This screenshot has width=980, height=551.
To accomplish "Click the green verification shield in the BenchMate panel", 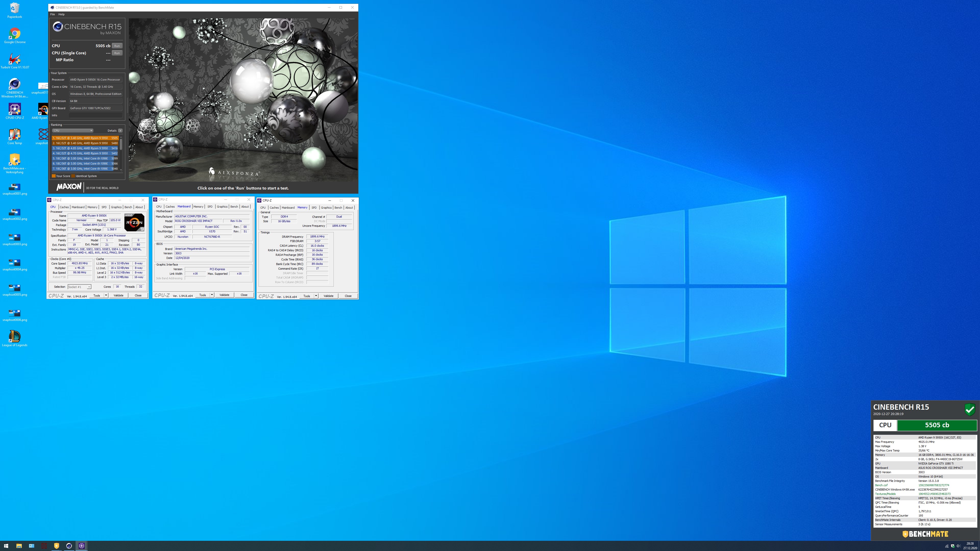I will (970, 409).
